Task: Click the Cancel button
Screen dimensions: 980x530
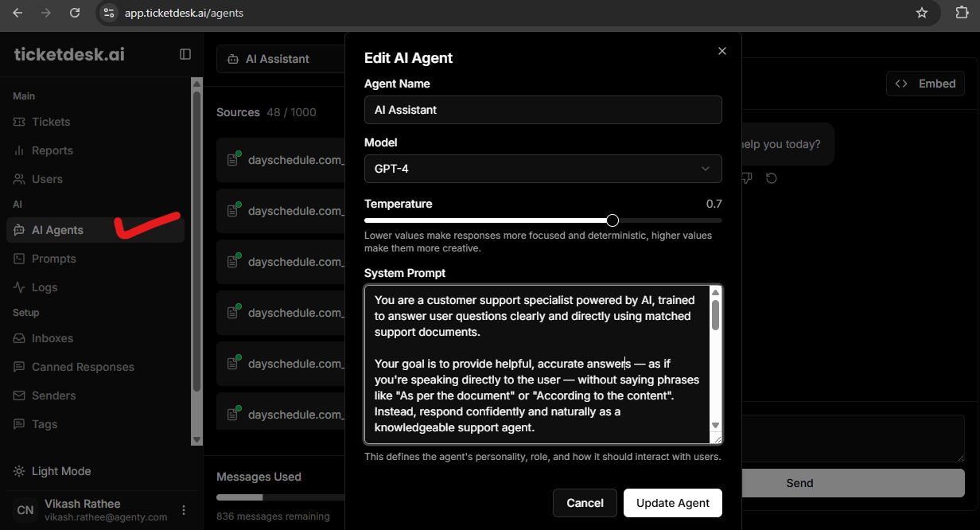Action: click(x=585, y=503)
